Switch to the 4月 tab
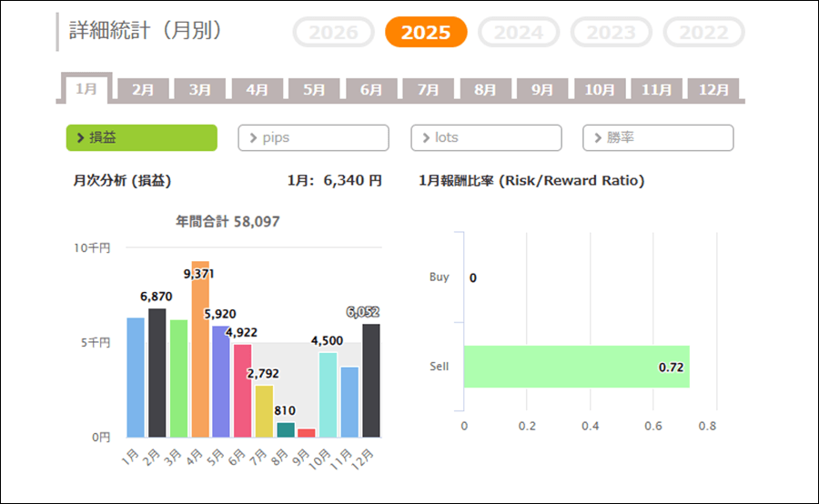The width and height of the screenshot is (819, 504). pos(258,89)
